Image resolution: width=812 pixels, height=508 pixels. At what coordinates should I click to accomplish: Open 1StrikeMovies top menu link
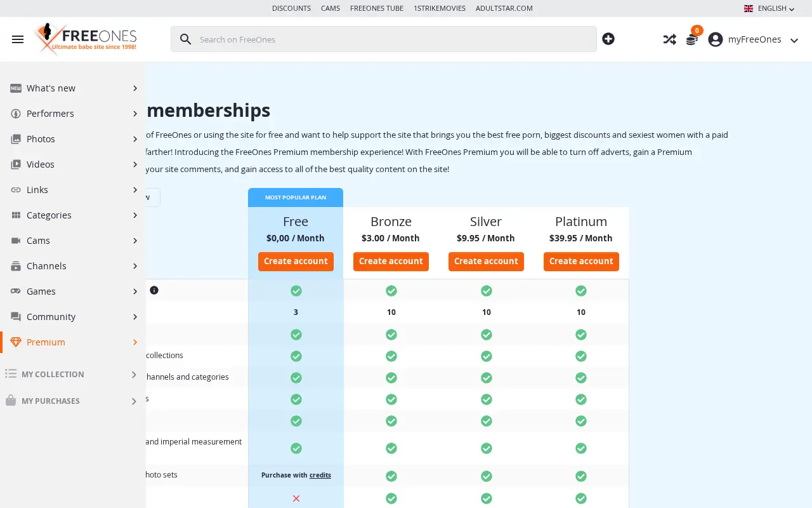440,8
